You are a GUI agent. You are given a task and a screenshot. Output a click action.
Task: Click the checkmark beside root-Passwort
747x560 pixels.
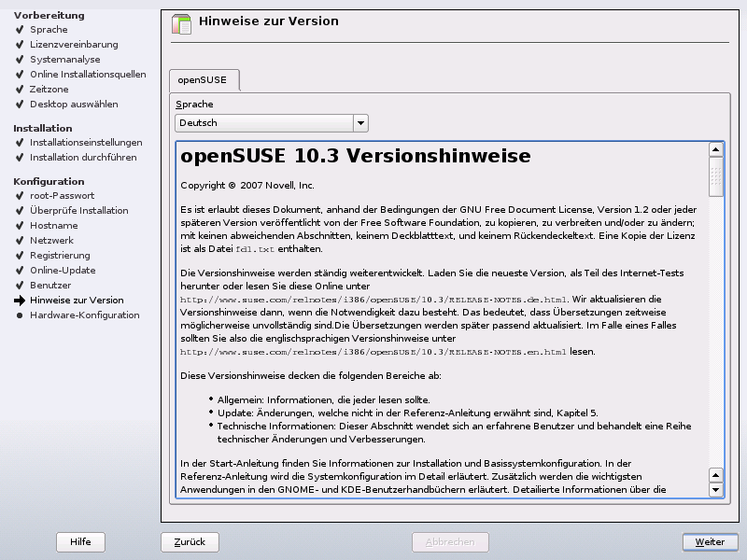click(x=20, y=196)
